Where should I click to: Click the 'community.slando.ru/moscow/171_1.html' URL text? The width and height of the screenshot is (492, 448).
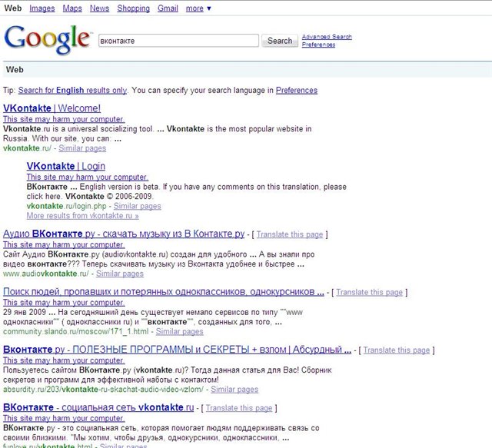coord(75,332)
